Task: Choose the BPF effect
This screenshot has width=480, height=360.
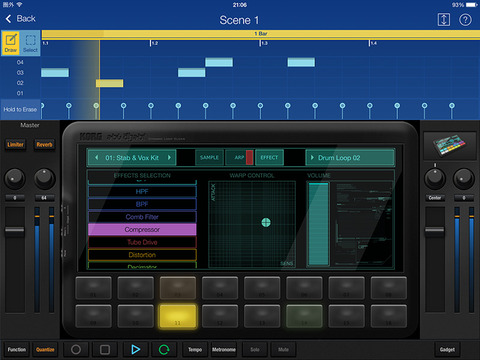Action: (x=142, y=204)
